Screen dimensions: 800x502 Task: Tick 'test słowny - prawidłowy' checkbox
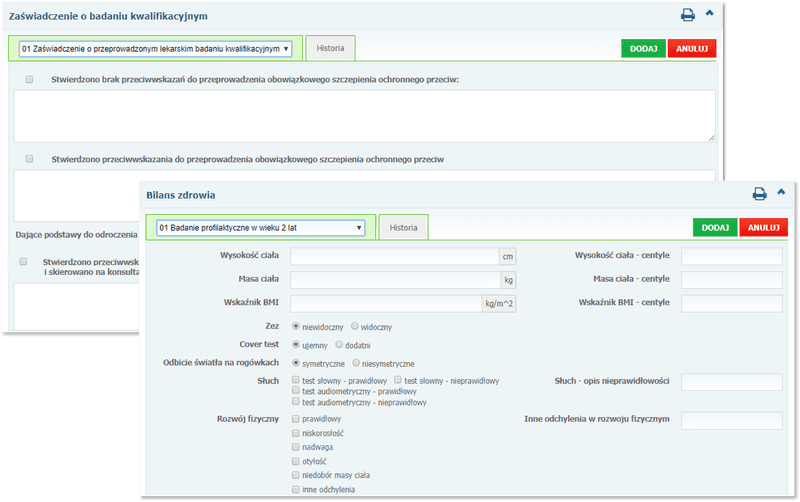295,381
